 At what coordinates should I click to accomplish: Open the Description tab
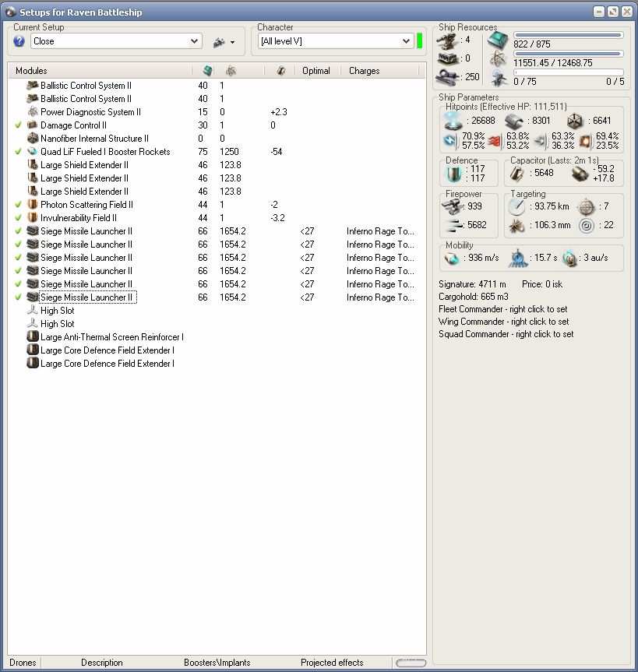point(101,663)
